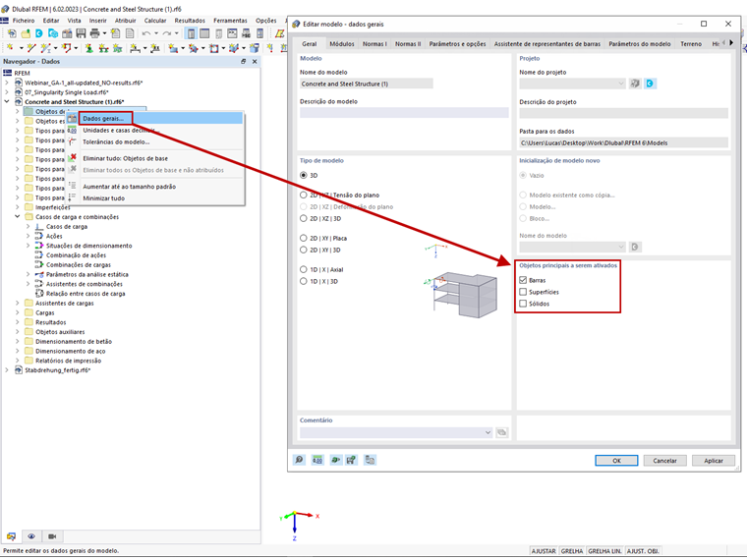Image resolution: width=747 pixels, height=560 pixels.
Task: Click the Nome do modelo input field
Action: pos(367,84)
